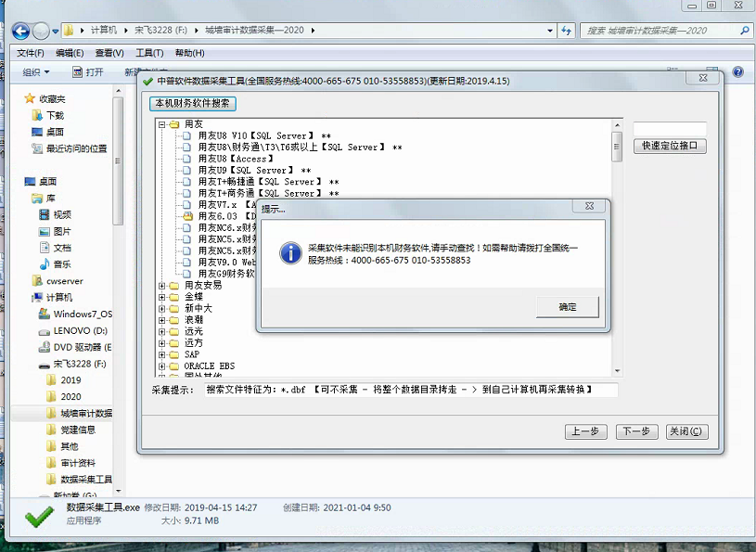This screenshot has width=756, height=552.
Task: Click the address bar refresh icon
Action: point(566,31)
